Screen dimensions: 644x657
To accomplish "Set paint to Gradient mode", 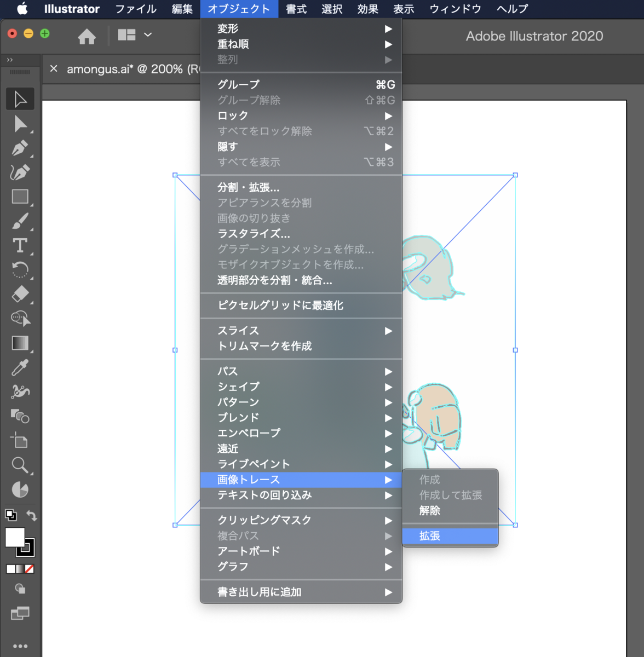I will [x=20, y=569].
